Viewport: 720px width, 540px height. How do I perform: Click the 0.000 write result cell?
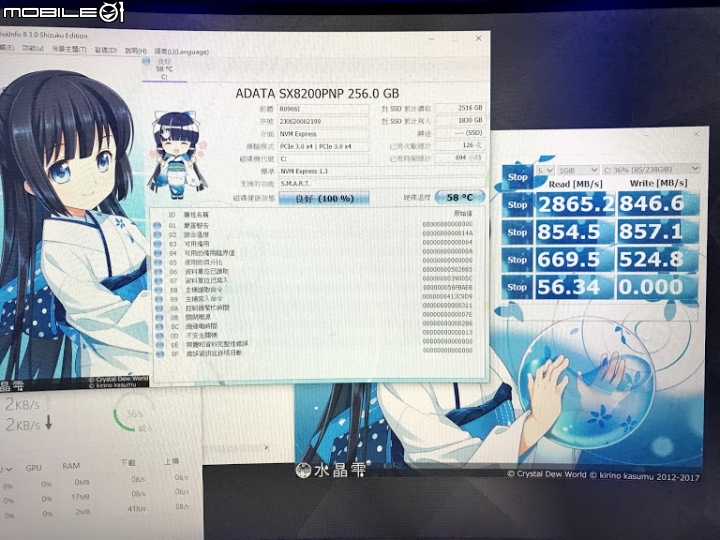657,287
